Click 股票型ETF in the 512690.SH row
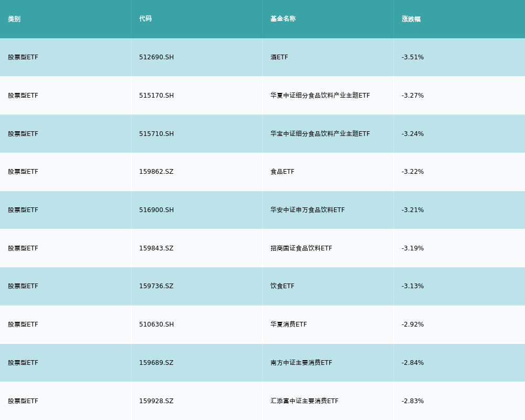 coord(23,57)
